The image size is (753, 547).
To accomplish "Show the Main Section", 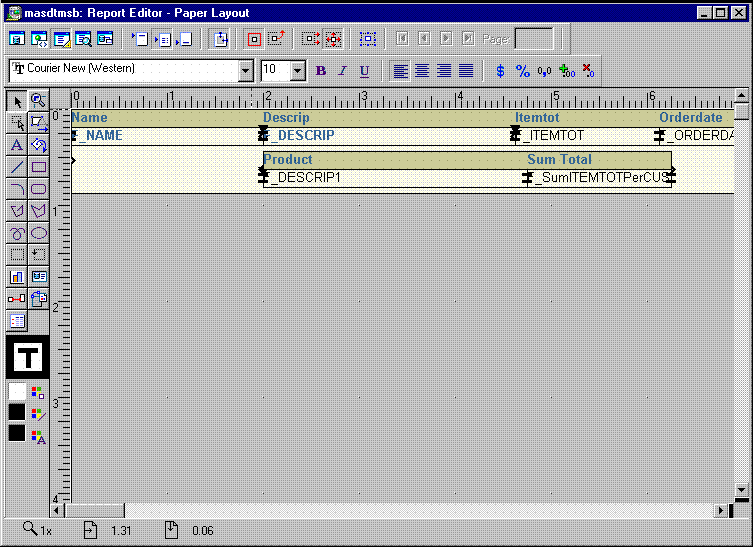I will coord(163,39).
